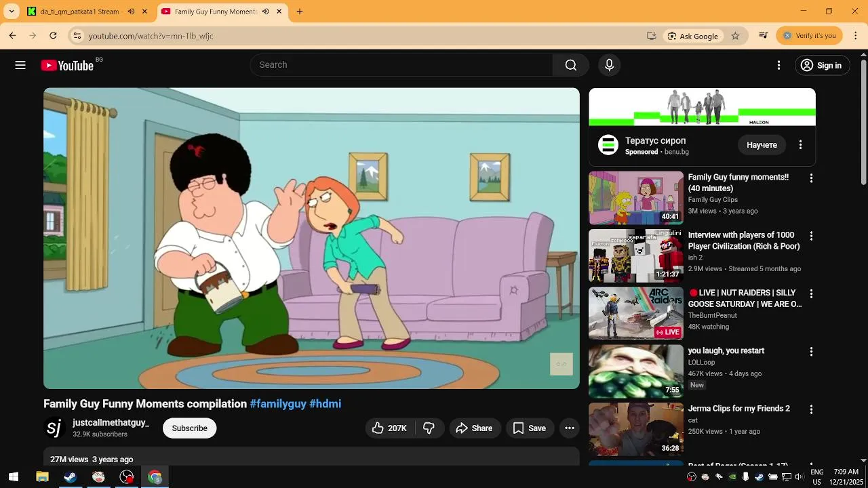
Task: Click the Тератус сироп ad banner image
Action: (x=702, y=107)
